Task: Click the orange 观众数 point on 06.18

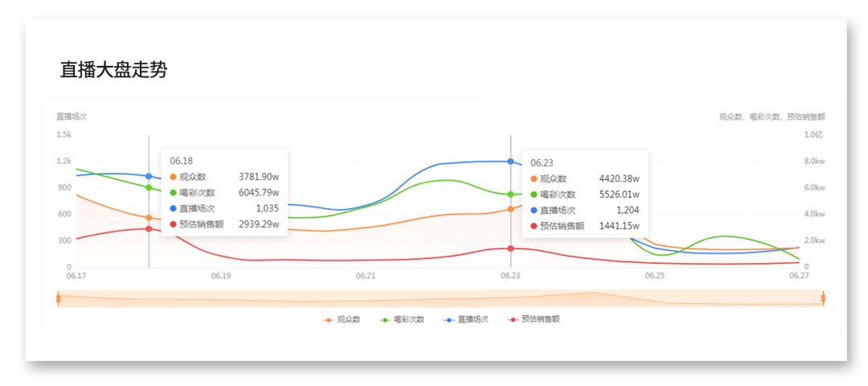Action: click(149, 218)
